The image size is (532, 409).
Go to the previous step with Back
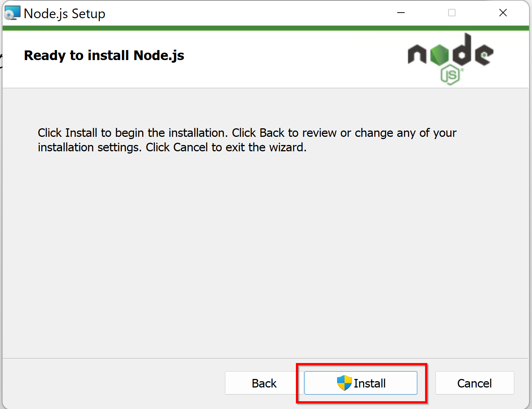(264, 383)
